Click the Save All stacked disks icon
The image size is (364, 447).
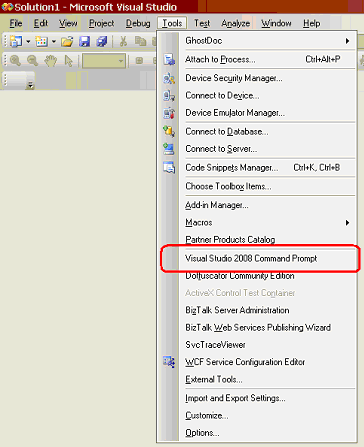[102, 41]
